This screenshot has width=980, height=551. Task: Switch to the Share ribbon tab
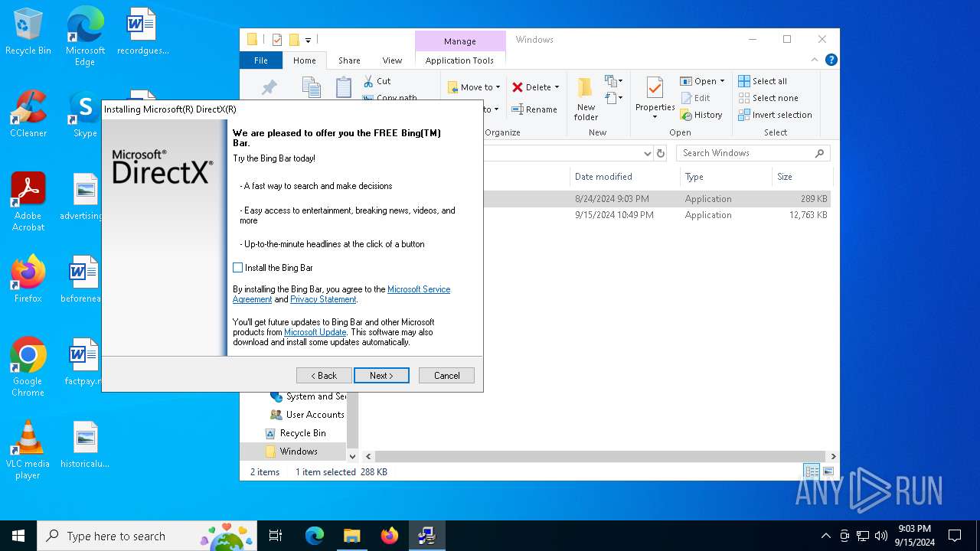pos(349,60)
